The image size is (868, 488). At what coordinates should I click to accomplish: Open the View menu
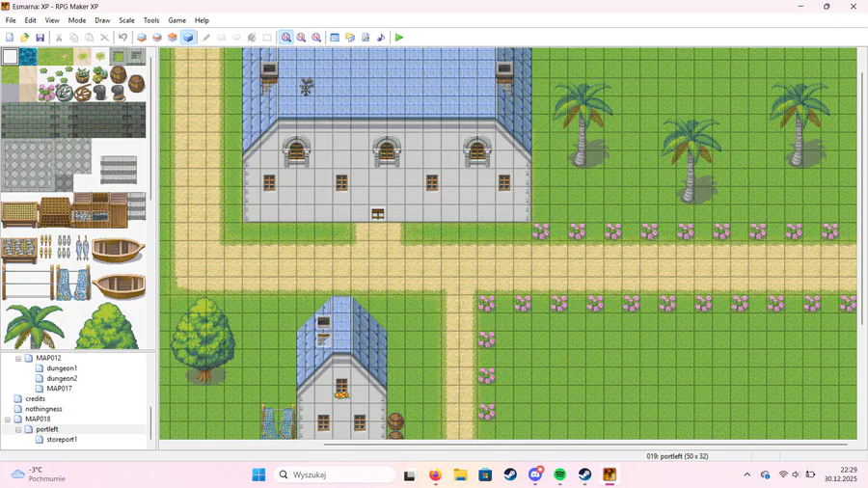pyautogui.click(x=52, y=20)
